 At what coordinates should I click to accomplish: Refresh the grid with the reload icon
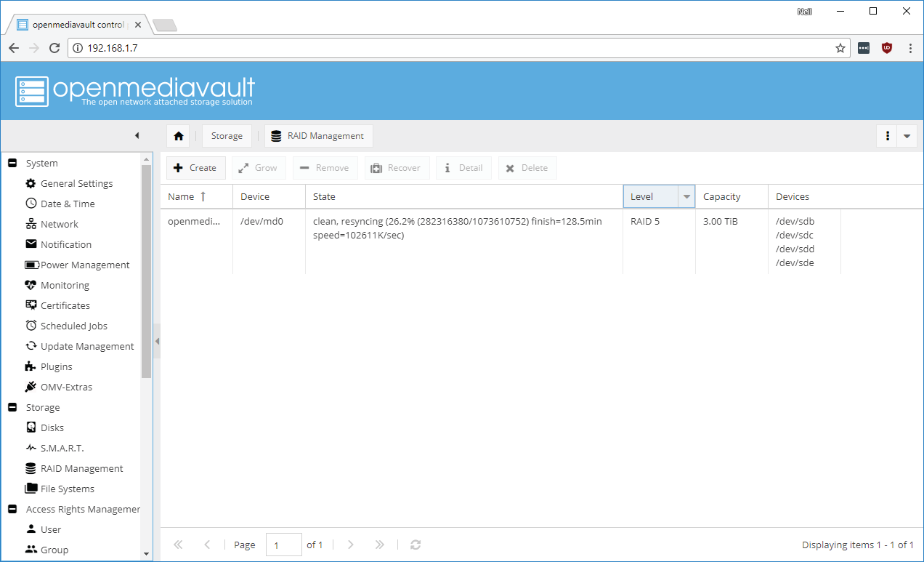pos(416,545)
